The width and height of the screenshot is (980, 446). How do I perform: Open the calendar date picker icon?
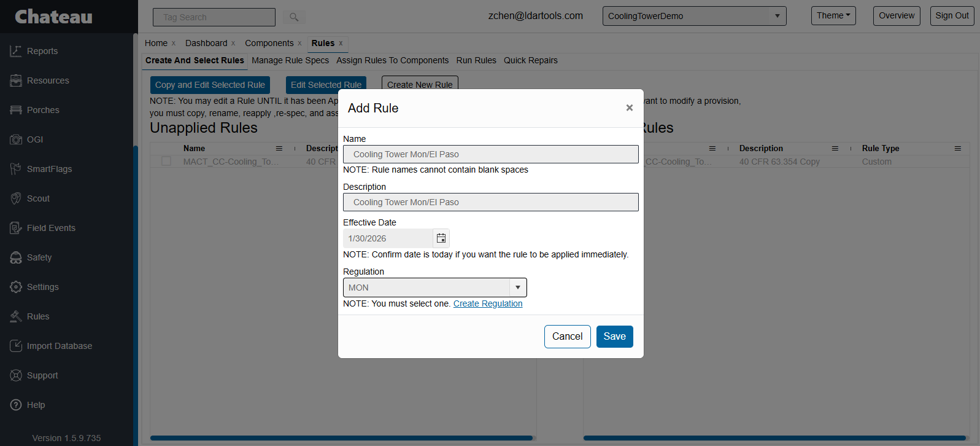pyautogui.click(x=441, y=238)
